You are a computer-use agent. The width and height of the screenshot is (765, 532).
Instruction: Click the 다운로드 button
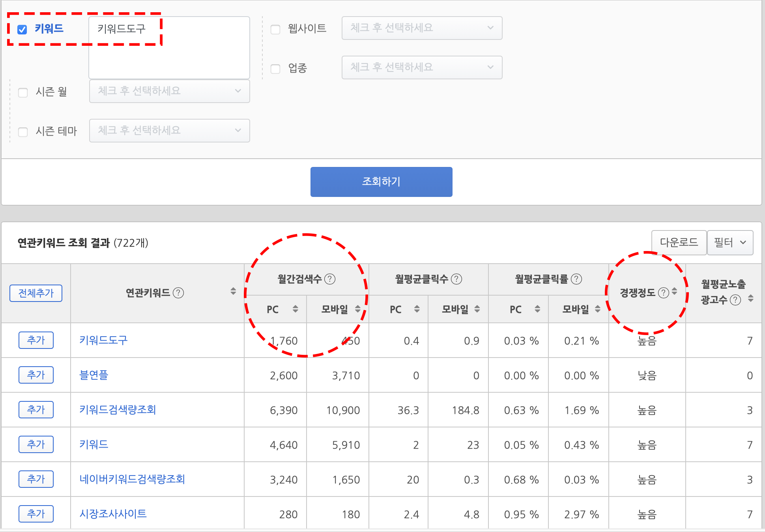click(679, 243)
